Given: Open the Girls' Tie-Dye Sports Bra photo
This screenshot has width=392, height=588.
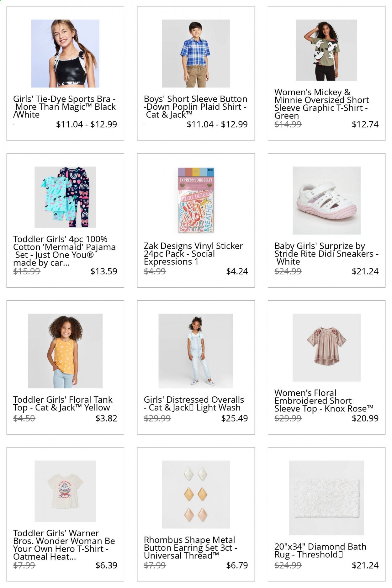Looking at the screenshot, I should pyautogui.click(x=65, y=53).
